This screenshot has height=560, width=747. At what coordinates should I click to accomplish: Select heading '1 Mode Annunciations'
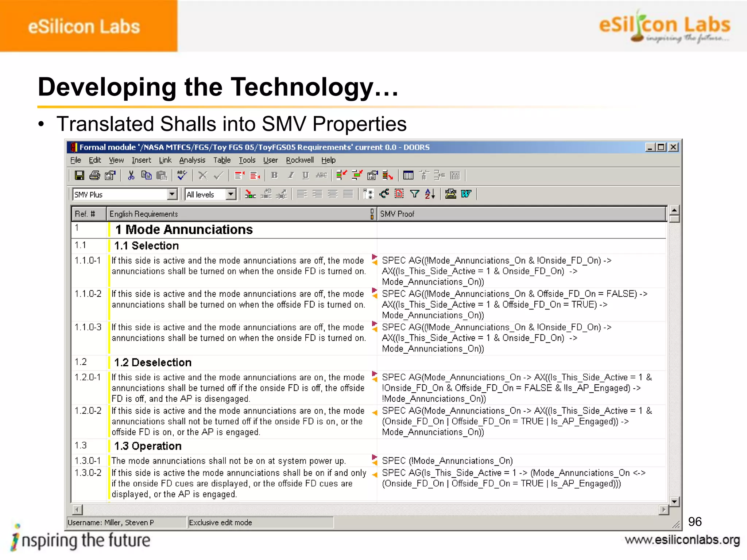pyautogui.click(x=184, y=230)
